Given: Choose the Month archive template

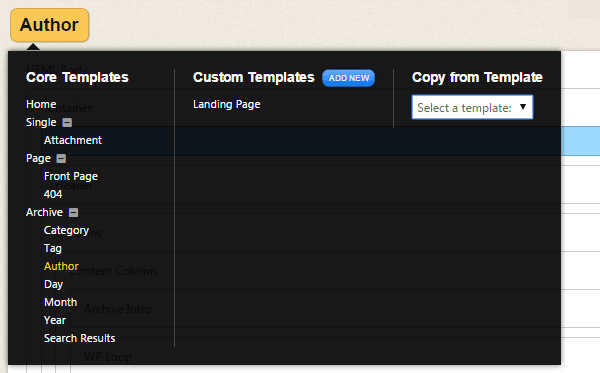Looking at the screenshot, I should point(60,302).
